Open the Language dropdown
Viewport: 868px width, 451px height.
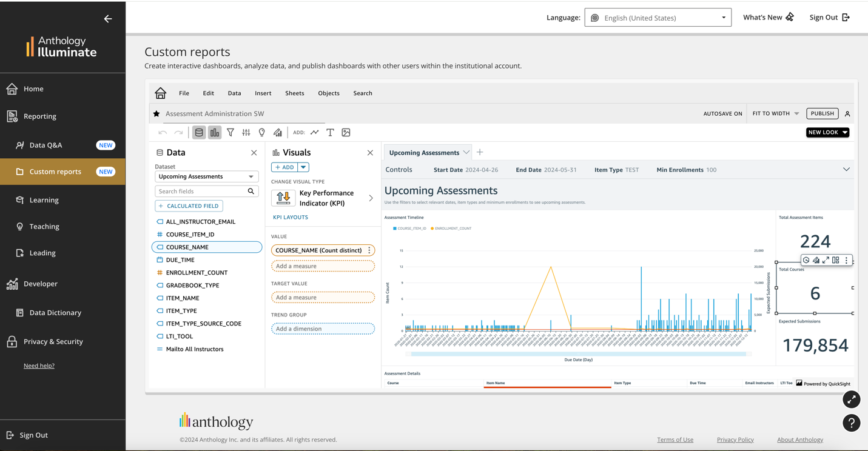[658, 18]
